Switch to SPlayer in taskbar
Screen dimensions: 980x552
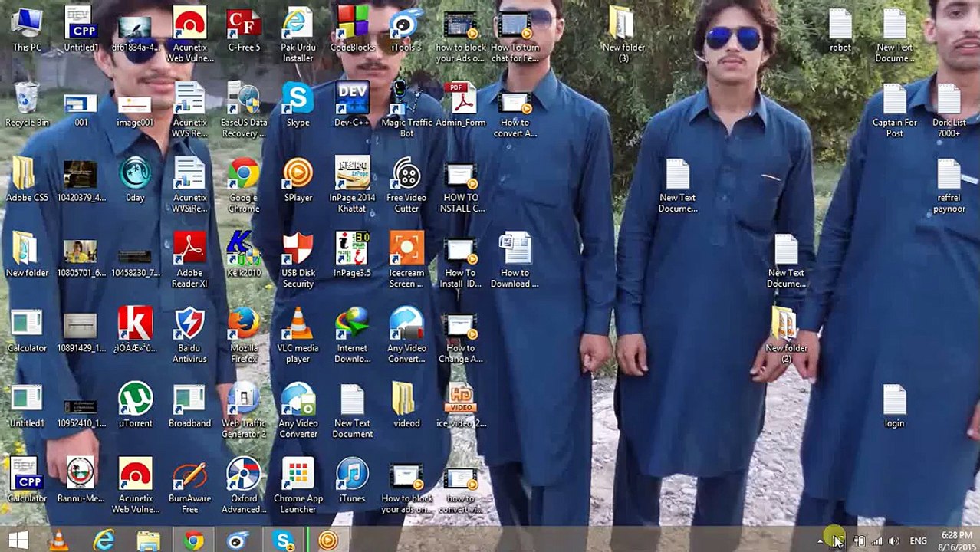[328, 540]
